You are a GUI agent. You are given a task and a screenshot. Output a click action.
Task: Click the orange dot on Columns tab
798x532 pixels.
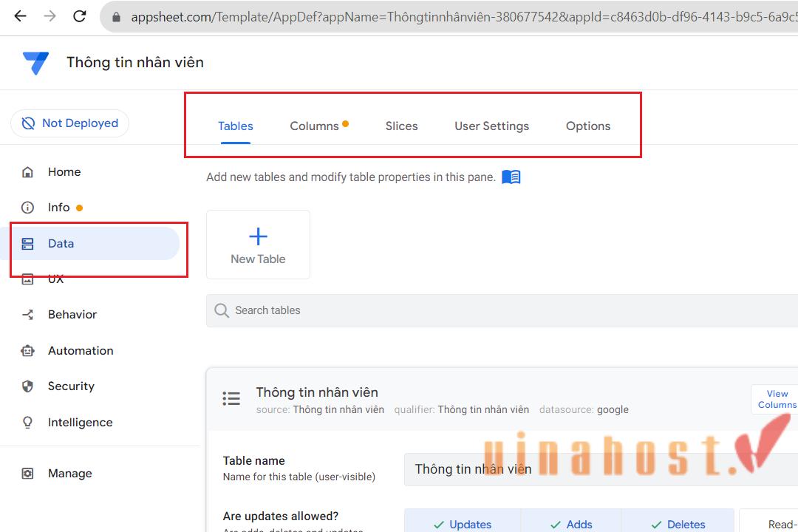click(x=346, y=123)
